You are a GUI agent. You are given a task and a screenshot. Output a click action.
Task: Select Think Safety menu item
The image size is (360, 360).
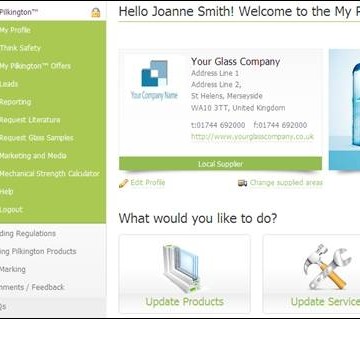click(x=20, y=48)
